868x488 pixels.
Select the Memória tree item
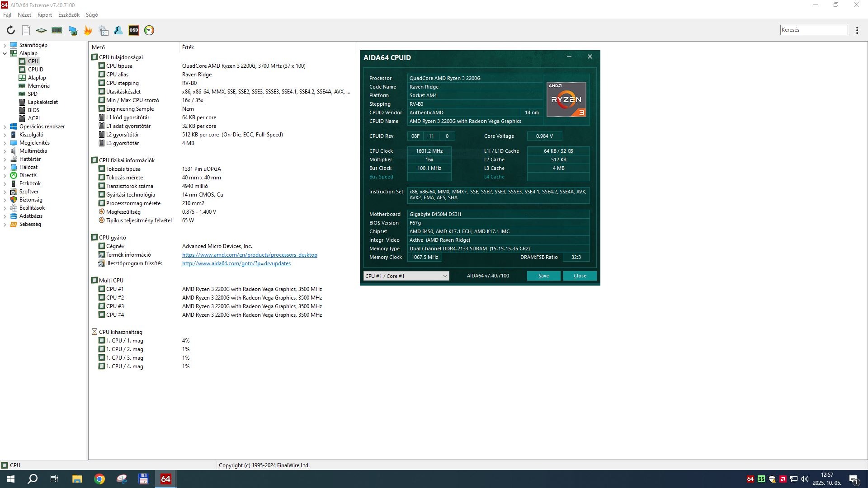coord(38,86)
